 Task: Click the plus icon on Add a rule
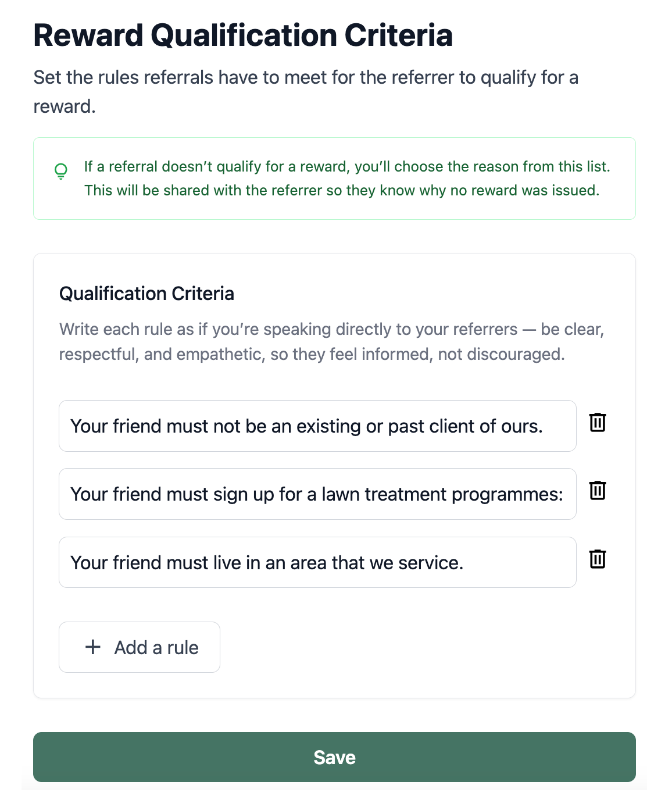tap(92, 647)
